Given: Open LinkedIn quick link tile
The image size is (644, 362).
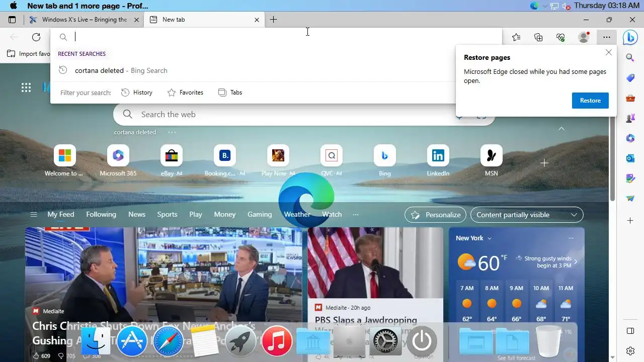Looking at the screenshot, I should point(438,161).
